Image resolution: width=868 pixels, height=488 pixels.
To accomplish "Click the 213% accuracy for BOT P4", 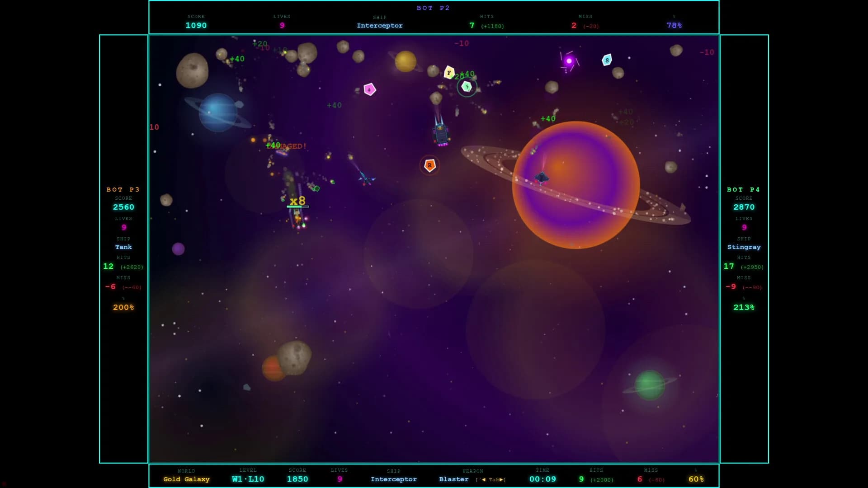I will click(x=744, y=307).
